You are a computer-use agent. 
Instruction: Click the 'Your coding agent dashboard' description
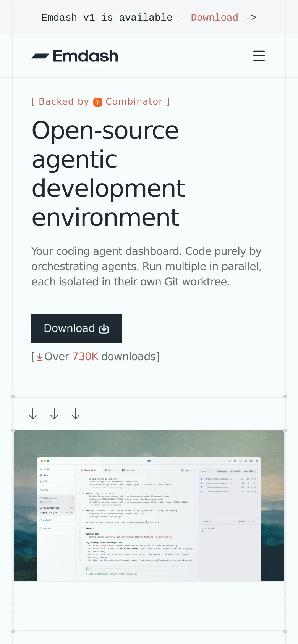click(x=147, y=266)
